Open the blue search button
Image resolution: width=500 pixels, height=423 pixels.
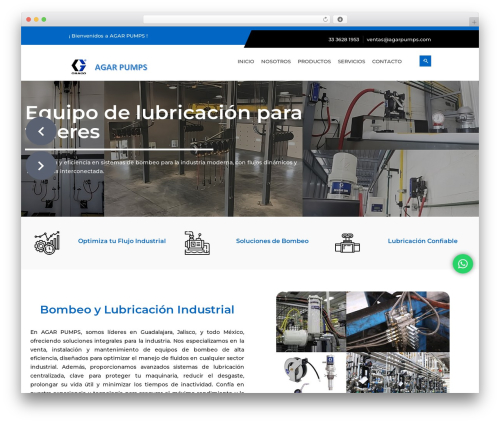tap(425, 61)
